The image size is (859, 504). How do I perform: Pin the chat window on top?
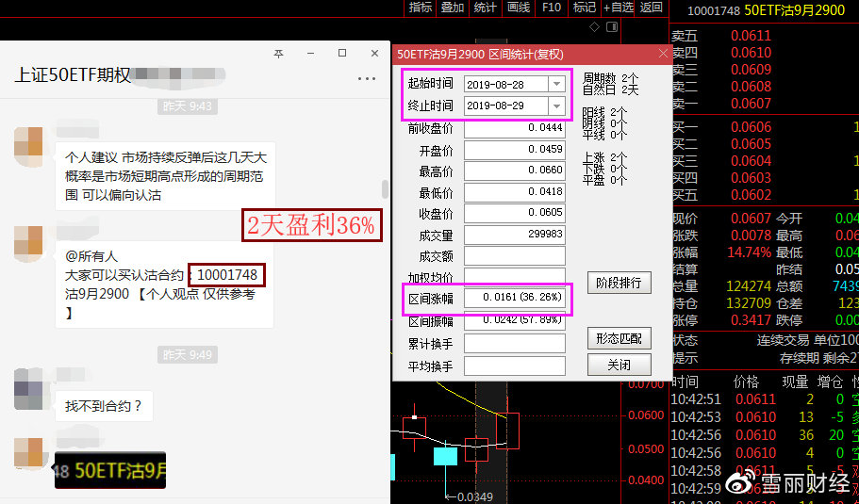click(279, 53)
